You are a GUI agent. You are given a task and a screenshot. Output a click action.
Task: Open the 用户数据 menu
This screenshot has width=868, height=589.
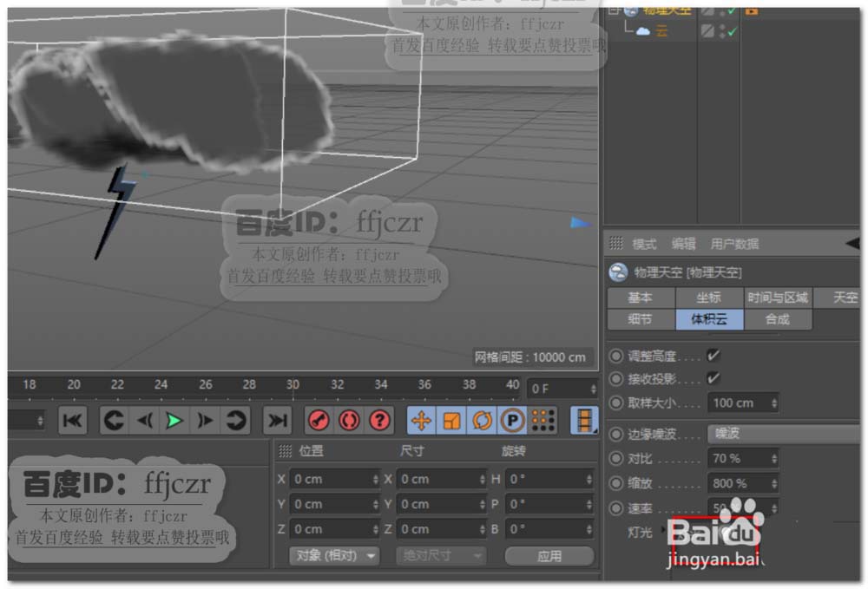[x=734, y=244]
